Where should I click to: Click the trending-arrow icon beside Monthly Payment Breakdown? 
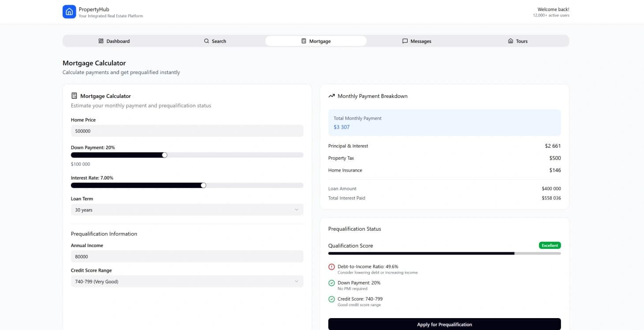coord(332,96)
